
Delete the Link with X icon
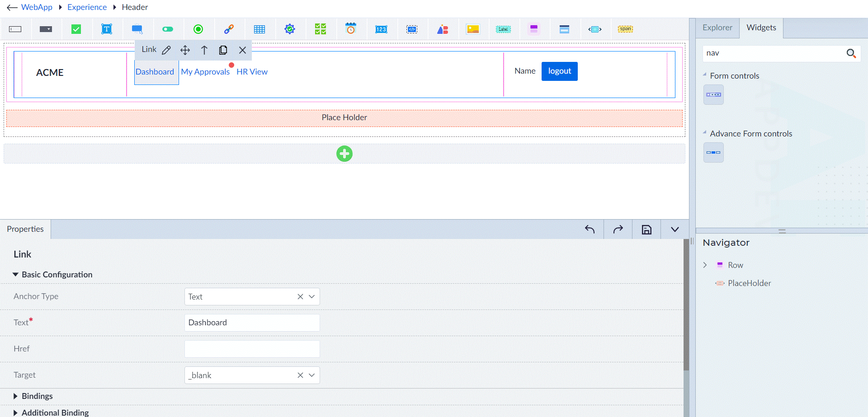(243, 50)
